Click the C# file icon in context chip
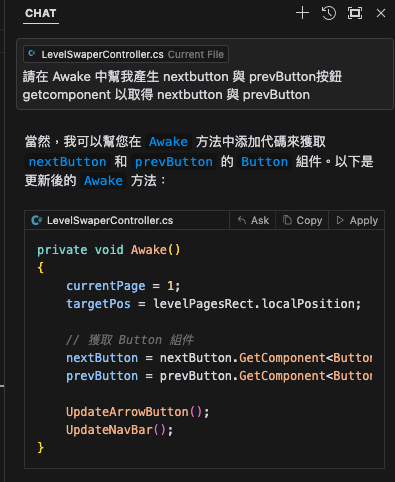 pos(32,53)
